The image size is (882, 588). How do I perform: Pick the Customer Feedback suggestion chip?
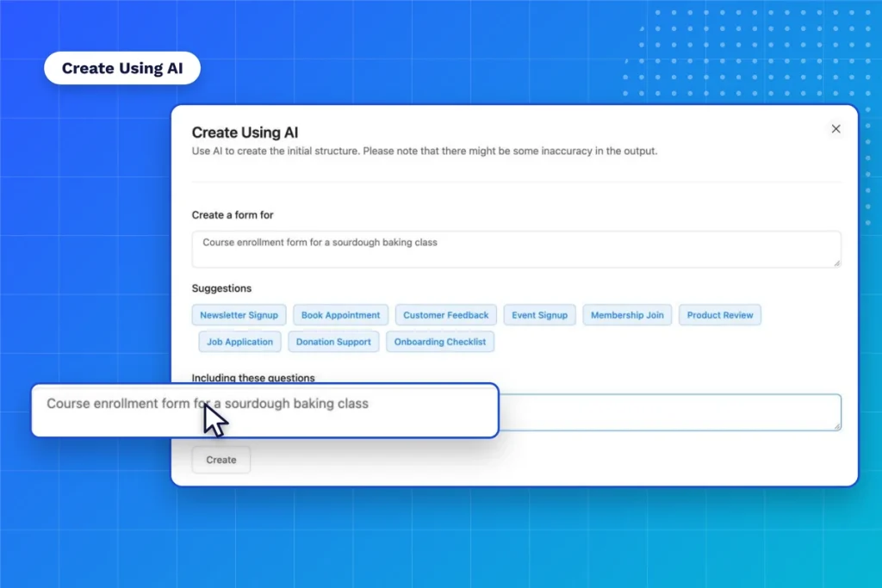pos(445,315)
